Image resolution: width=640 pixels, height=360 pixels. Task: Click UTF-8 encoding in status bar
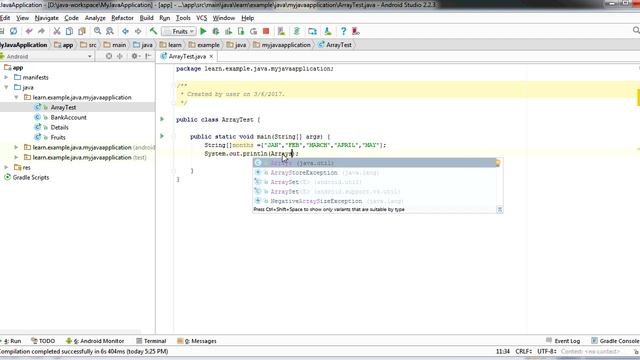(x=547, y=351)
